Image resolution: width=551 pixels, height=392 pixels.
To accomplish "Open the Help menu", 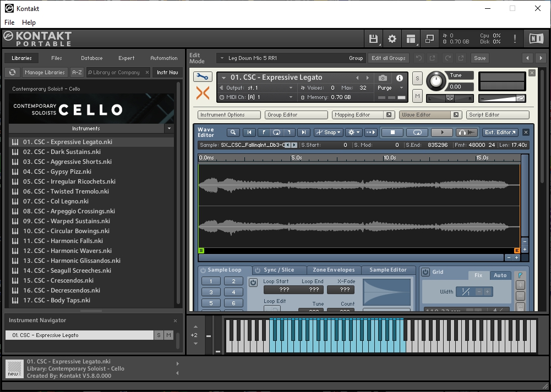I will [29, 23].
